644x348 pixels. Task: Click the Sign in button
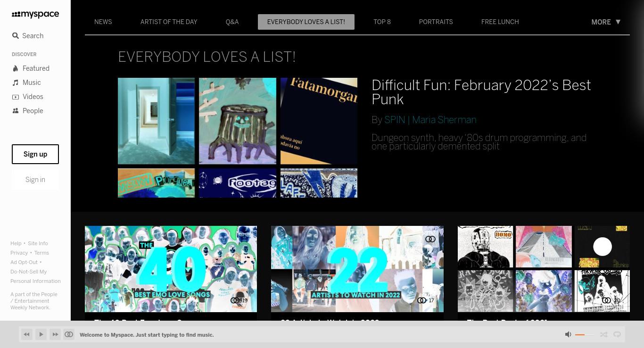pyautogui.click(x=35, y=180)
